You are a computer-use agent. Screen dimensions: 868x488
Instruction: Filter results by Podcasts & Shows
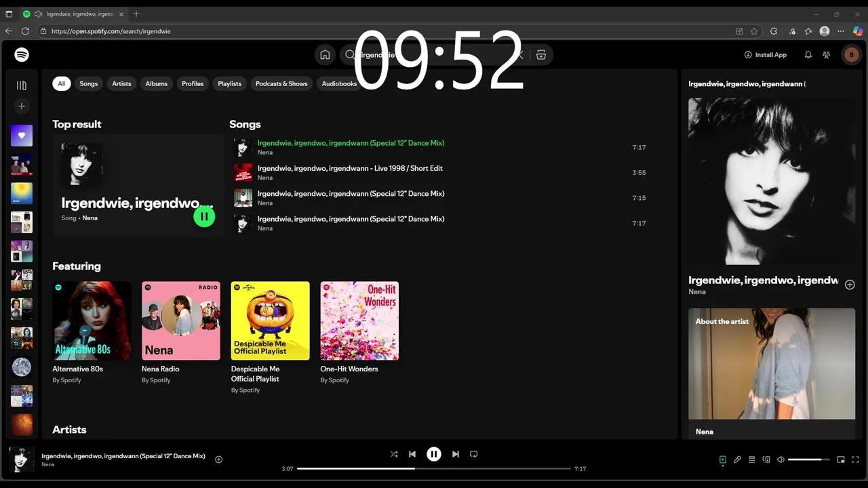tap(281, 84)
